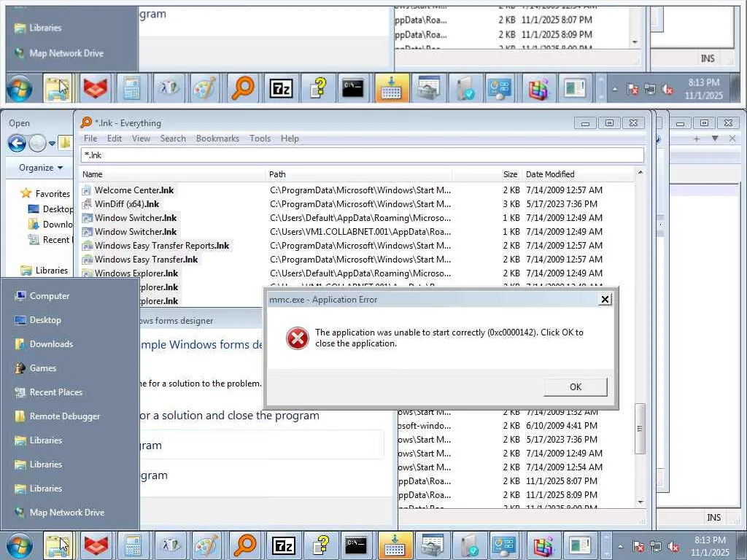Open the View menu in Everything
This screenshot has width=747, height=560.
point(141,139)
